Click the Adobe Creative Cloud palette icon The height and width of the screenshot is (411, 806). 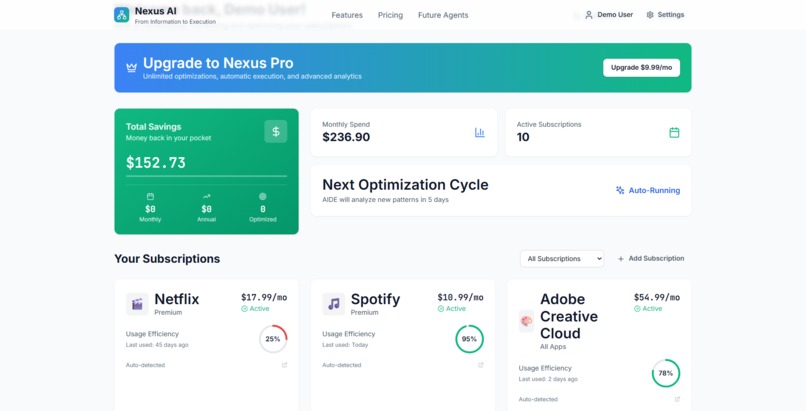coord(526,321)
